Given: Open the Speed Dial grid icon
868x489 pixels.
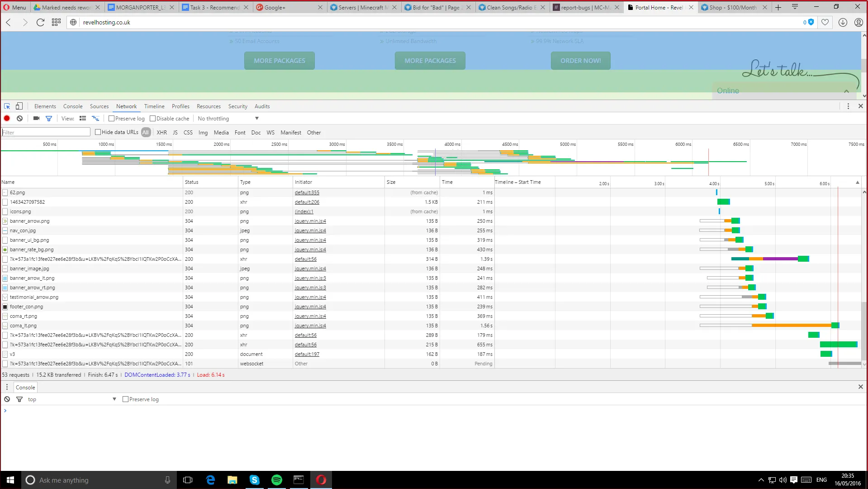Looking at the screenshot, I should pyautogui.click(x=56, y=22).
